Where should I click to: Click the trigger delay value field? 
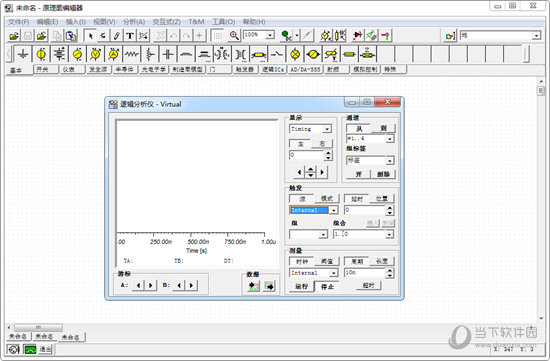coord(365,210)
